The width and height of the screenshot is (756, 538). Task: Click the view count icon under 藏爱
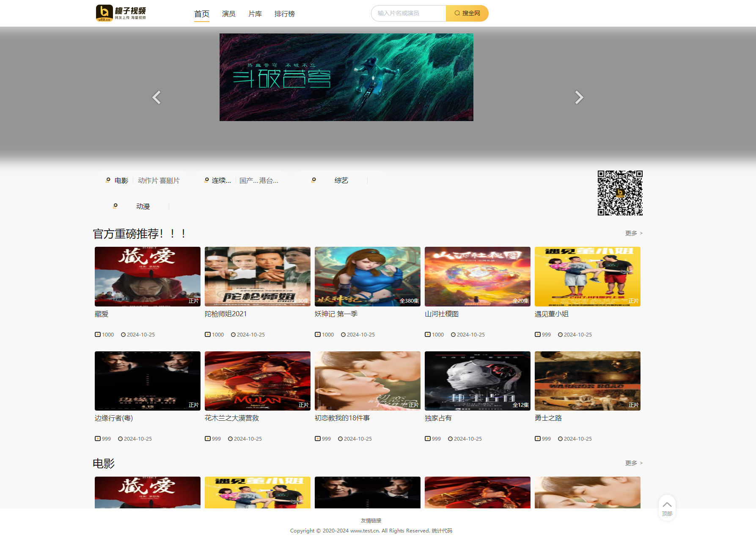point(98,334)
